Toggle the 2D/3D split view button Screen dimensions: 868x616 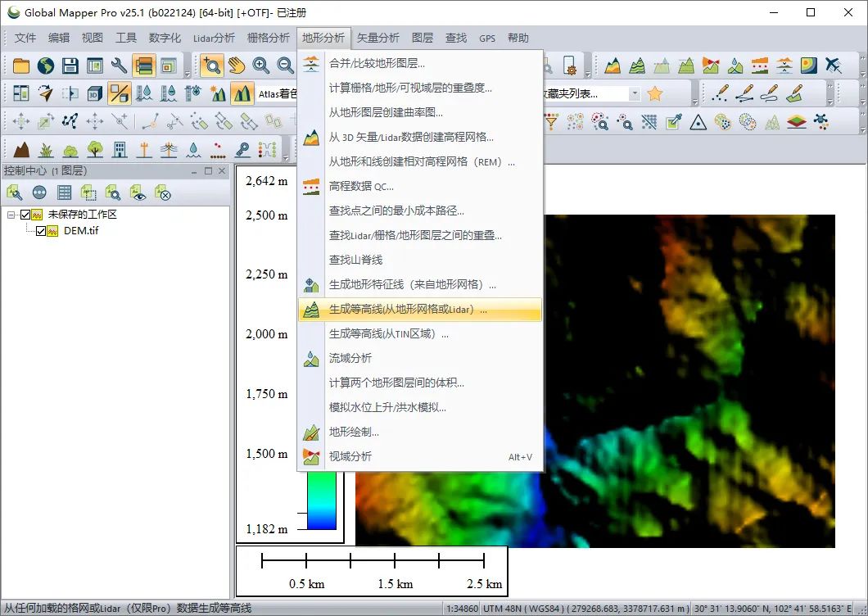21,93
